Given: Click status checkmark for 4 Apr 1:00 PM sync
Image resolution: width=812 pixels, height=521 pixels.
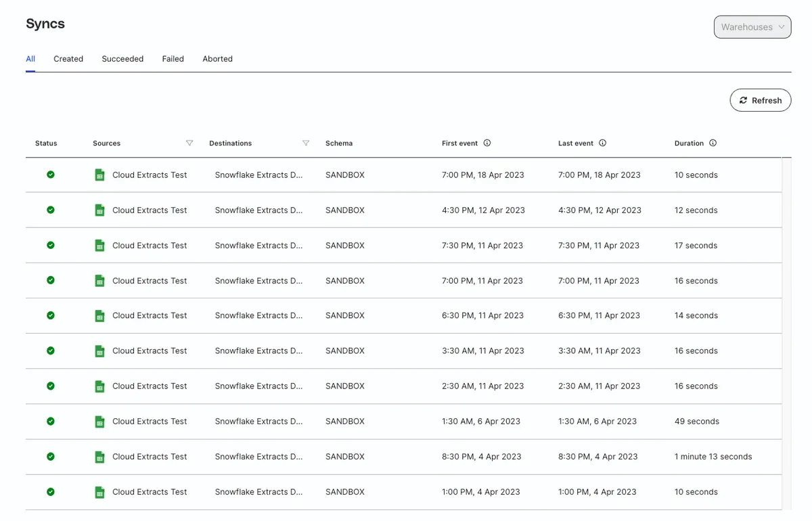Looking at the screenshot, I should [50, 492].
